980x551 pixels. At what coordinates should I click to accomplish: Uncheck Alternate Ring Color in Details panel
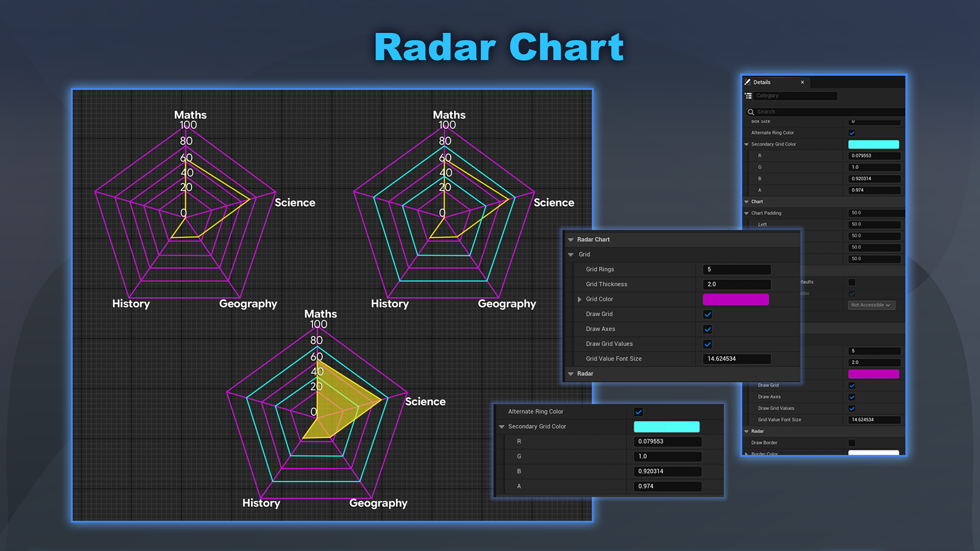852,133
